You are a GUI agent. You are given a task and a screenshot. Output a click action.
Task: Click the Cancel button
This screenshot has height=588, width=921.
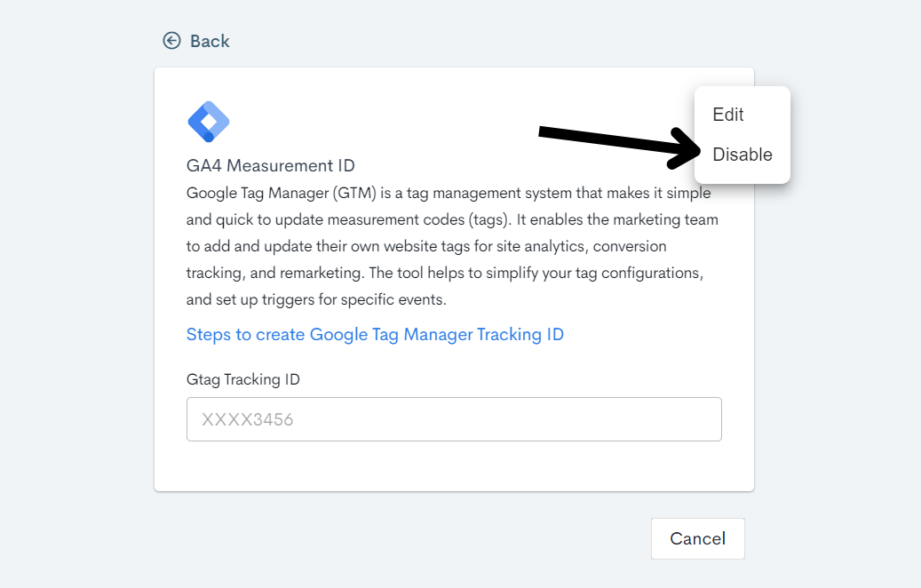698,538
